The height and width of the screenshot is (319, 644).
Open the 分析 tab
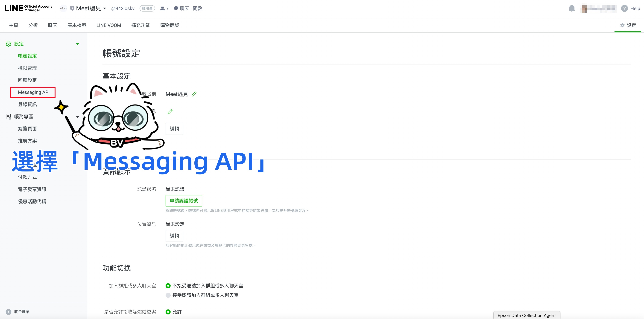click(33, 25)
